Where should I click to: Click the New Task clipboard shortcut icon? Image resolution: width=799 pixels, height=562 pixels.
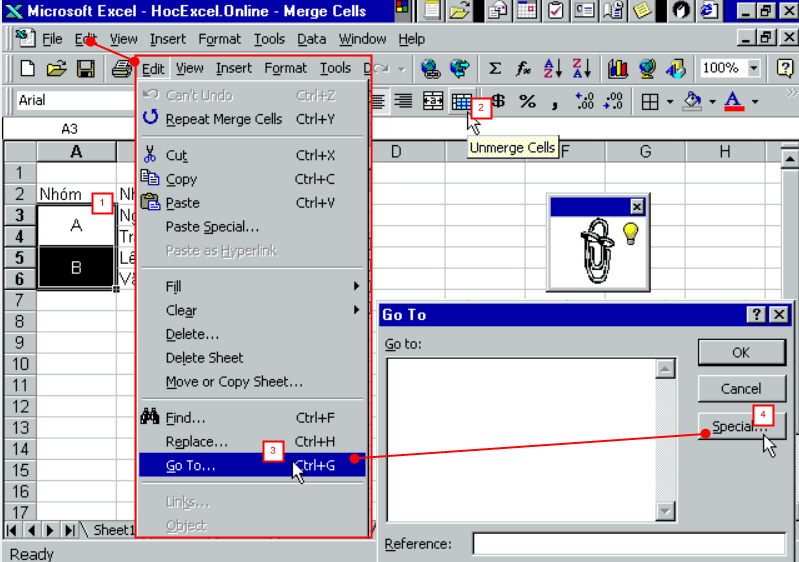point(555,10)
